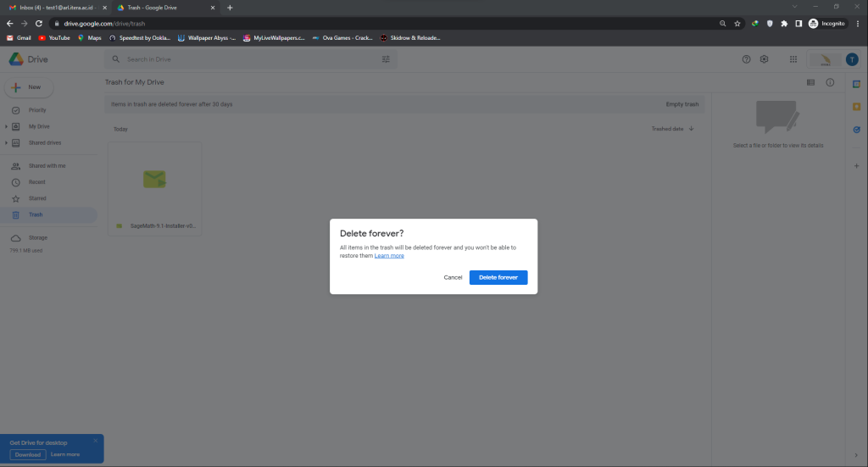868x467 pixels.
Task: Expand the My Drive tree arrow
Action: pos(6,126)
